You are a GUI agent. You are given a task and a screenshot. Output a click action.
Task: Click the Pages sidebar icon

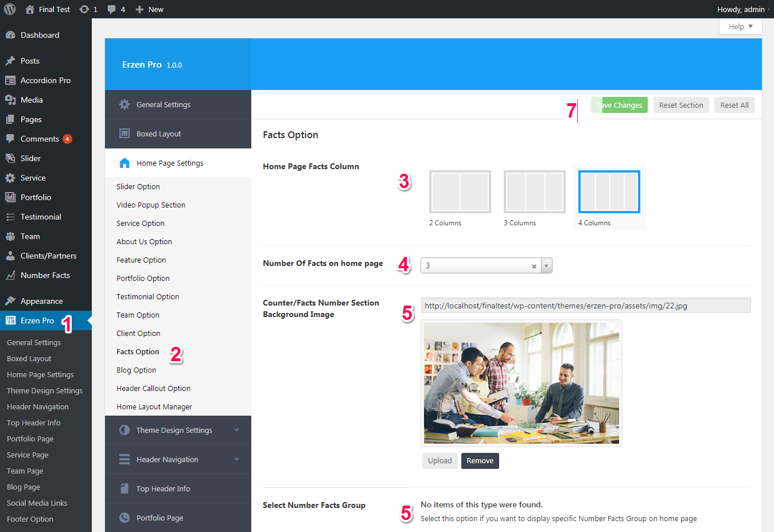tap(10, 119)
